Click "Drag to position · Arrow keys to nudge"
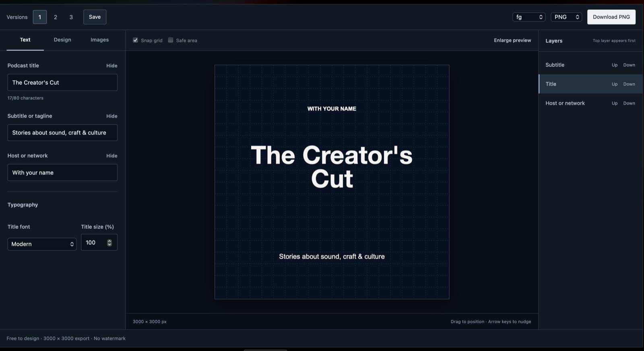This screenshot has height=351, width=644. click(491, 322)
